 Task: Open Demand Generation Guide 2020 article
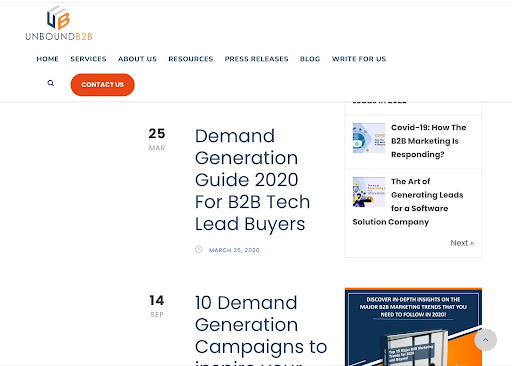pyautogui.click(x=252, y=180)
